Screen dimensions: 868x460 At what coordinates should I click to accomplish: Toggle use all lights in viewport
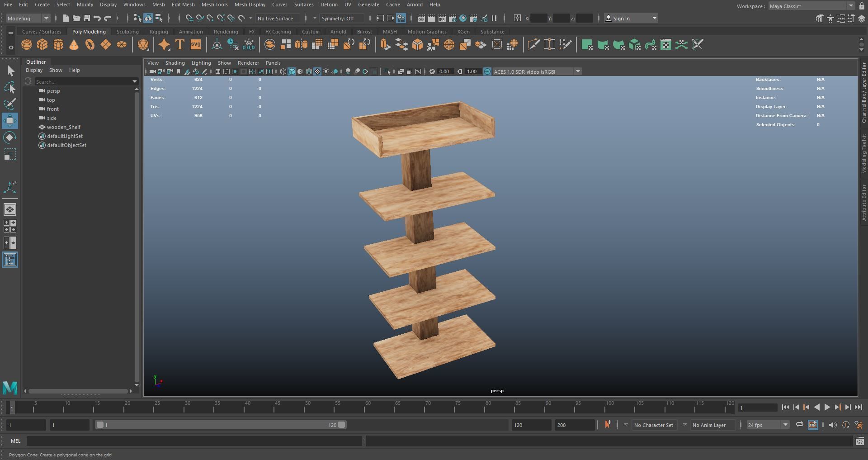326,71
